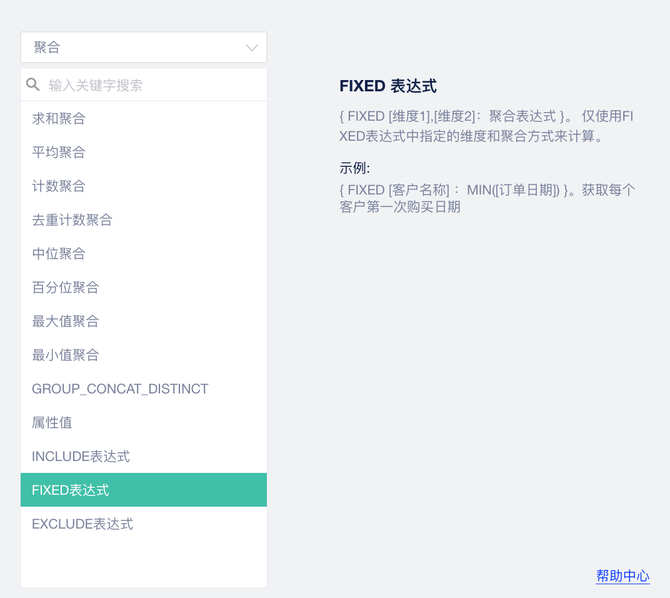Select the 计数聚合 item
Viewport: 670px width, 598px height.
tap(59, 186)
